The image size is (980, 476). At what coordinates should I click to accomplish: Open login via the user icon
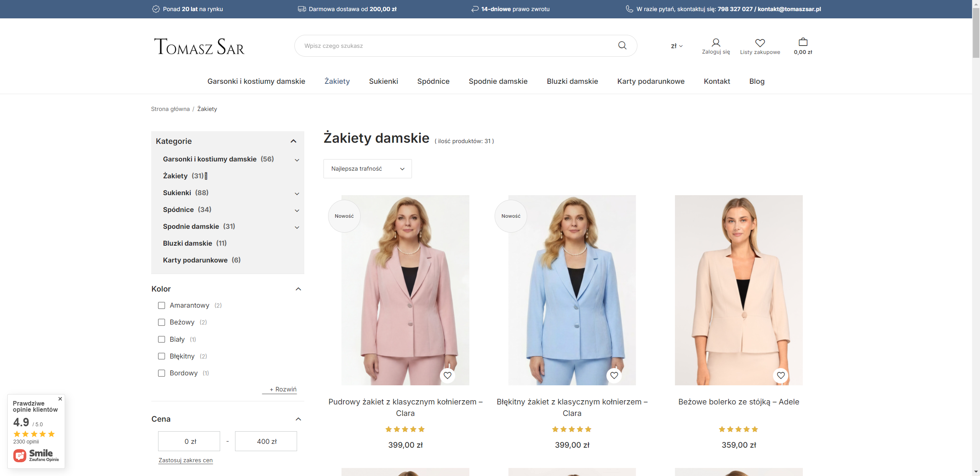715,42
